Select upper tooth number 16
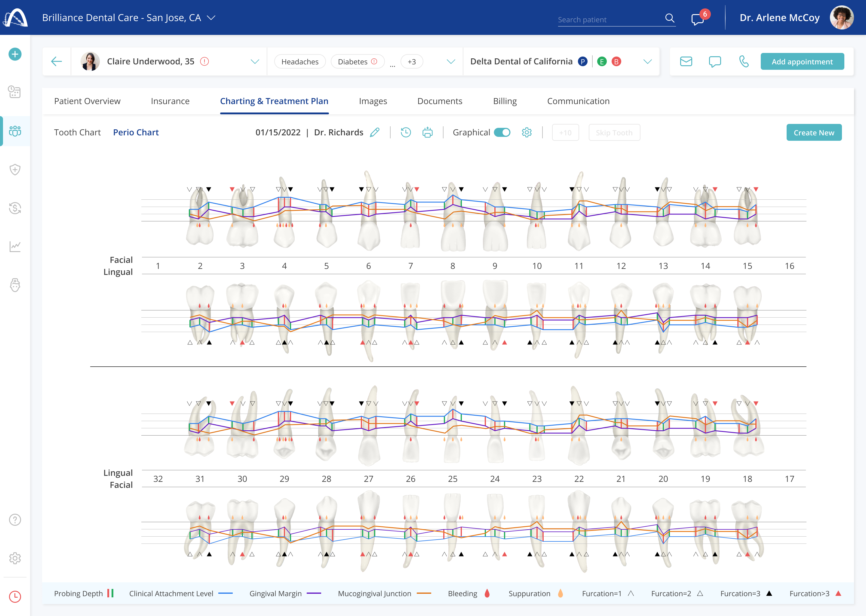 (x=789, y=266)
